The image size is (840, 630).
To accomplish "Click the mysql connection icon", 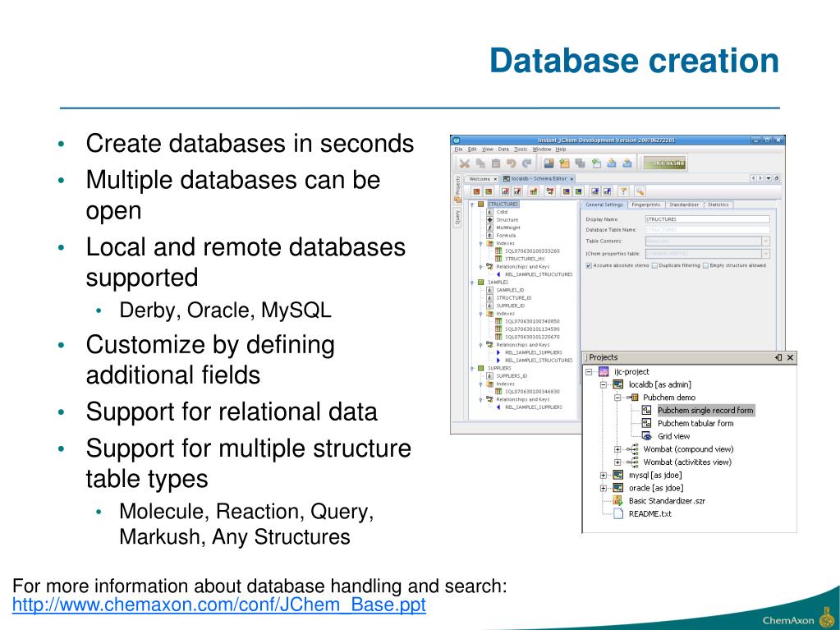I will tap(617, 476).
